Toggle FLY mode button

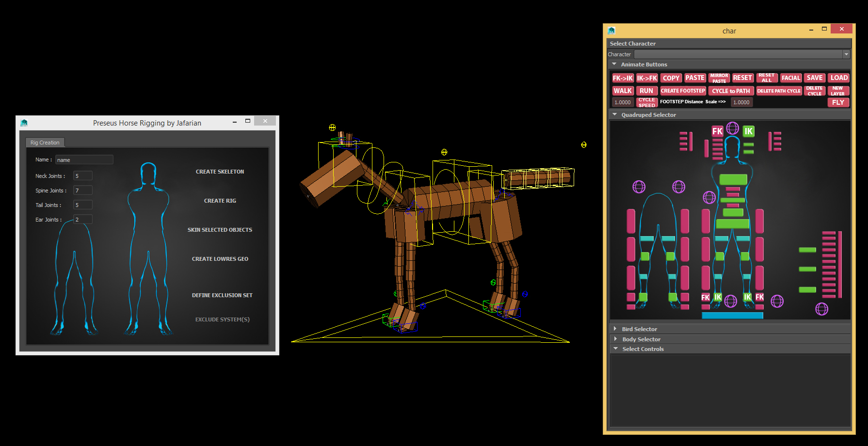point(838,102)
